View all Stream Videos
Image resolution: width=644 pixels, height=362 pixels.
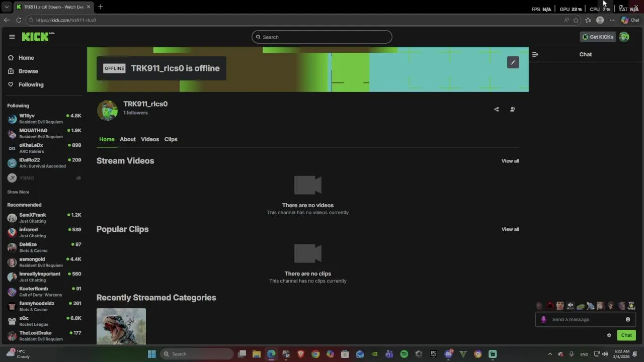(x=510, y=161)
